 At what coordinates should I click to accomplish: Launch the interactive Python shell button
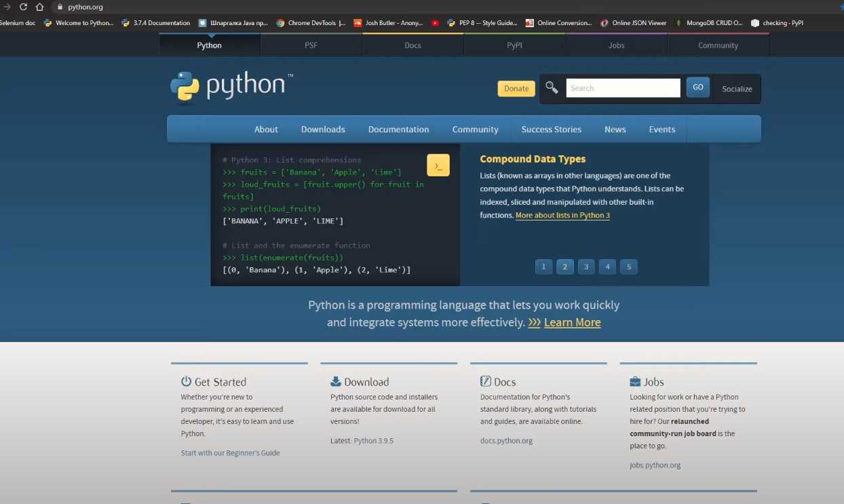tap(438, 165)
